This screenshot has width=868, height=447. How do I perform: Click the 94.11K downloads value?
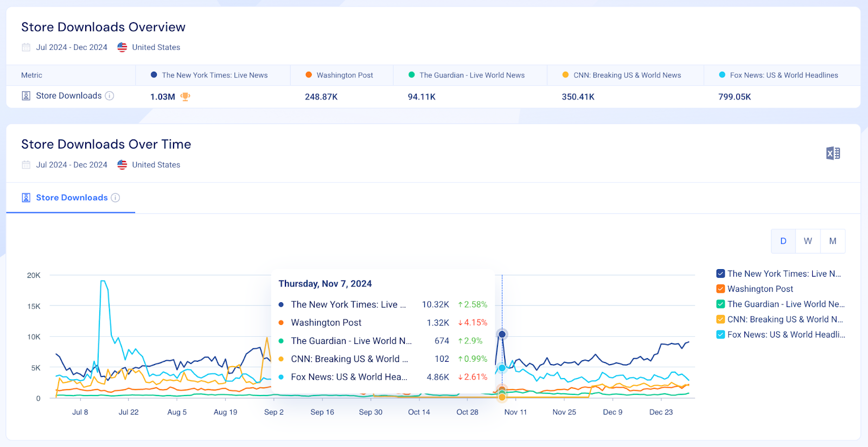tap(422, 97)
